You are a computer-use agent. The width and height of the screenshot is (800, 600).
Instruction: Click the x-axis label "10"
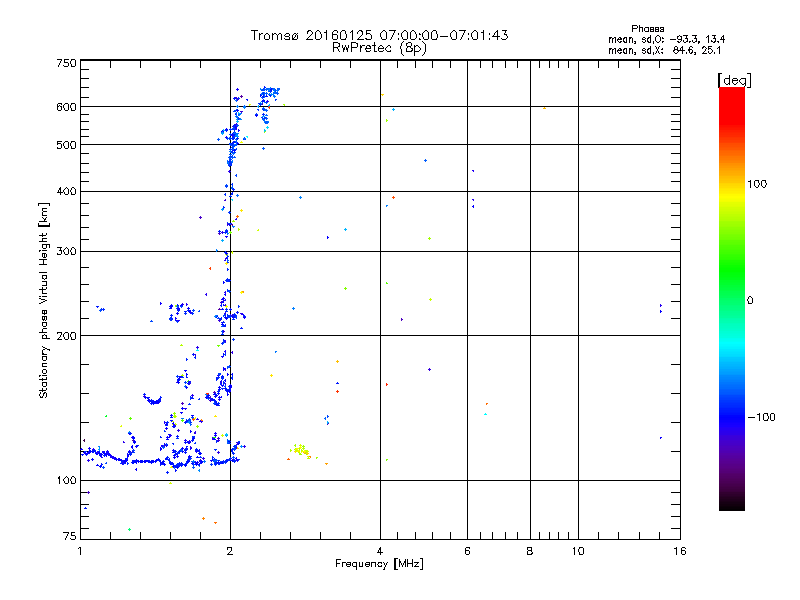click(578, 551)
